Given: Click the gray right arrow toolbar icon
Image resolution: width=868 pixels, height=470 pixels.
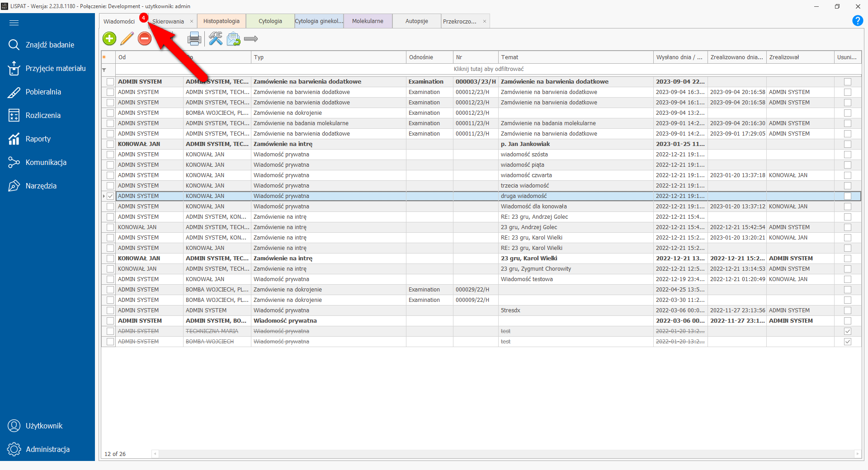Looking at the screenshot, I should [x=251, y=39].
